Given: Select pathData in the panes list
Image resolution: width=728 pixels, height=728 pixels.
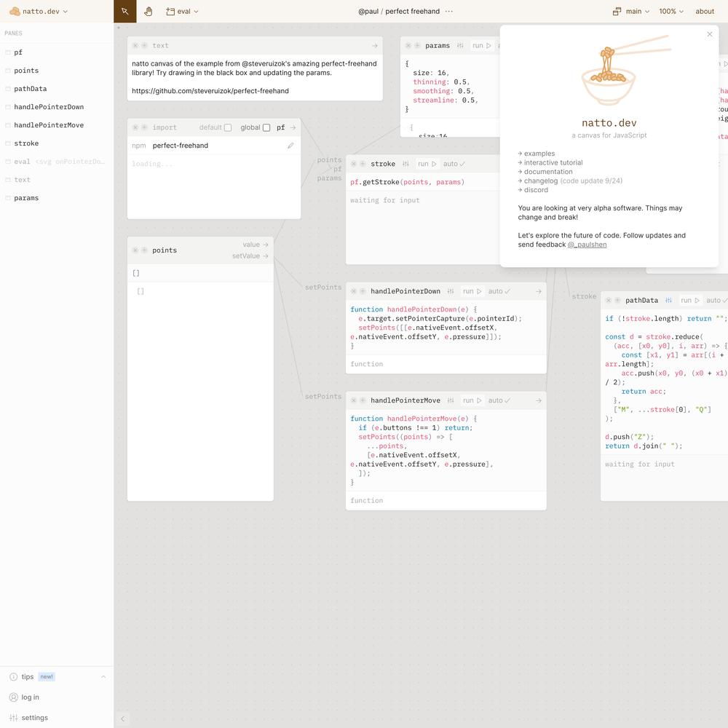Looking at the screenshot, I should click(x=57, y=89).
